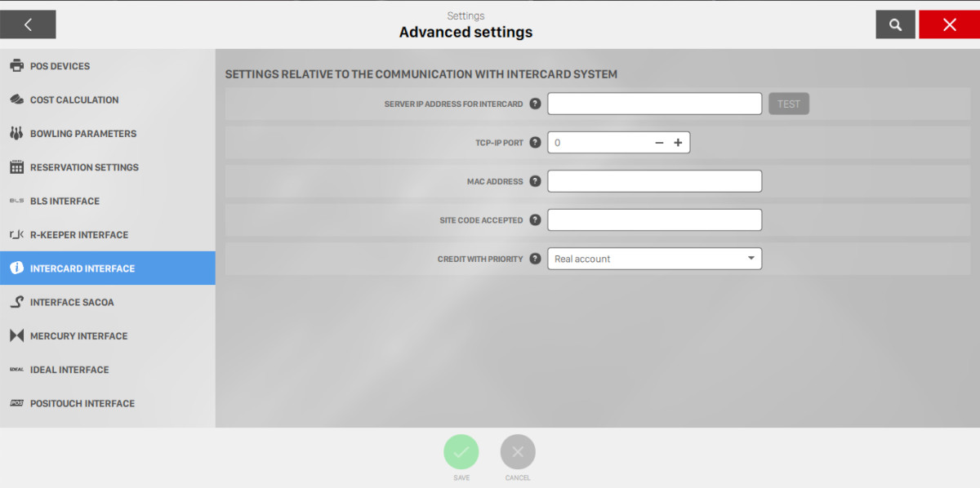Show help for Site Code Accepted
The height and width of the screenshot is (488, 980).
click(535, 220)
